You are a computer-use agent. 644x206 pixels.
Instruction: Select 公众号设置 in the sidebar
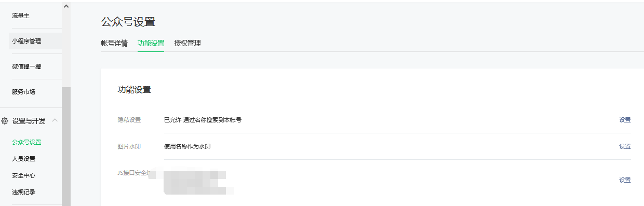coord(26,142)
